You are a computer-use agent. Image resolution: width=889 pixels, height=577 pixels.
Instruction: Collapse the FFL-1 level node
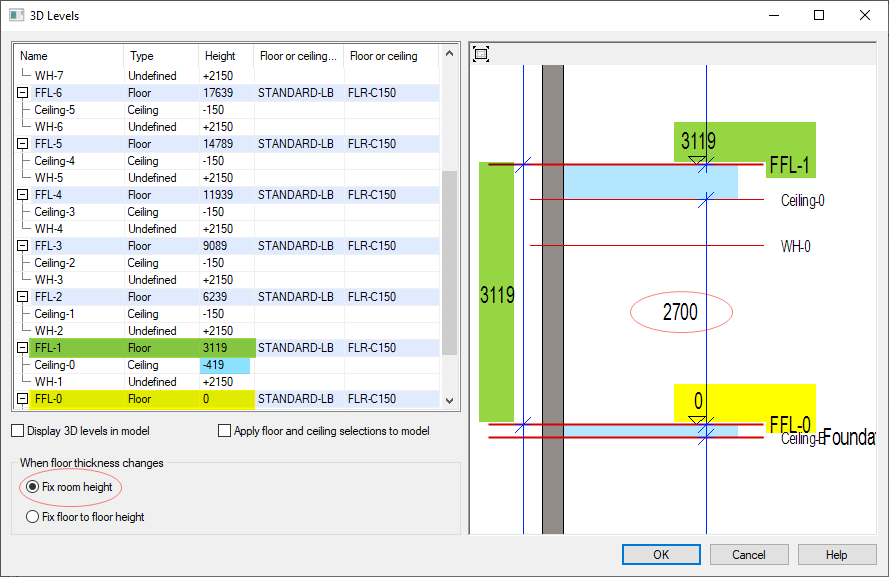coord(22,348)
